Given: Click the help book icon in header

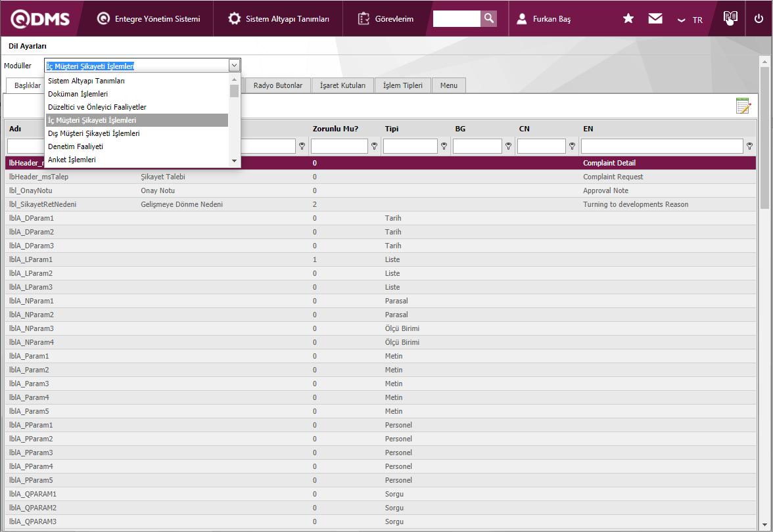Looking at the screenshot, I should click(730, 18).
